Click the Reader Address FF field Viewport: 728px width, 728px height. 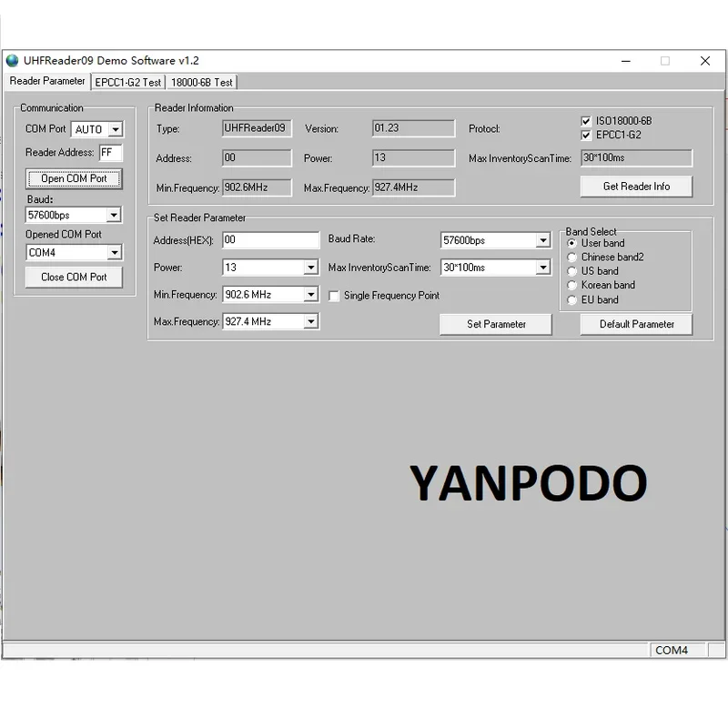(x=110, y=153)
